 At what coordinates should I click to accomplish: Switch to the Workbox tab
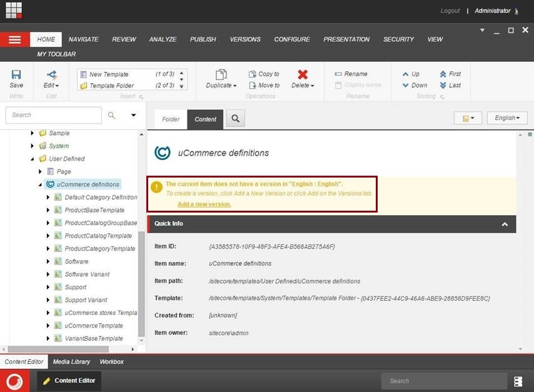coord(112,362)
